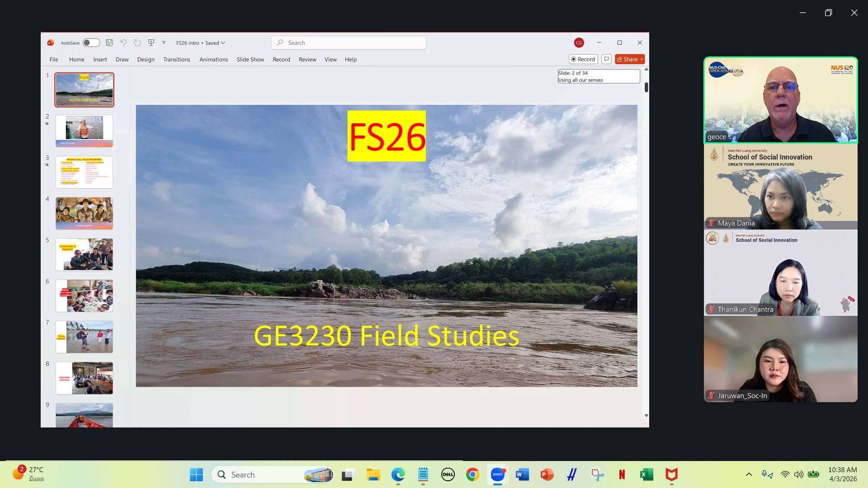Click the Save icon in quick access toolbar
Screen dimensions: 868x488
point(109,42)
